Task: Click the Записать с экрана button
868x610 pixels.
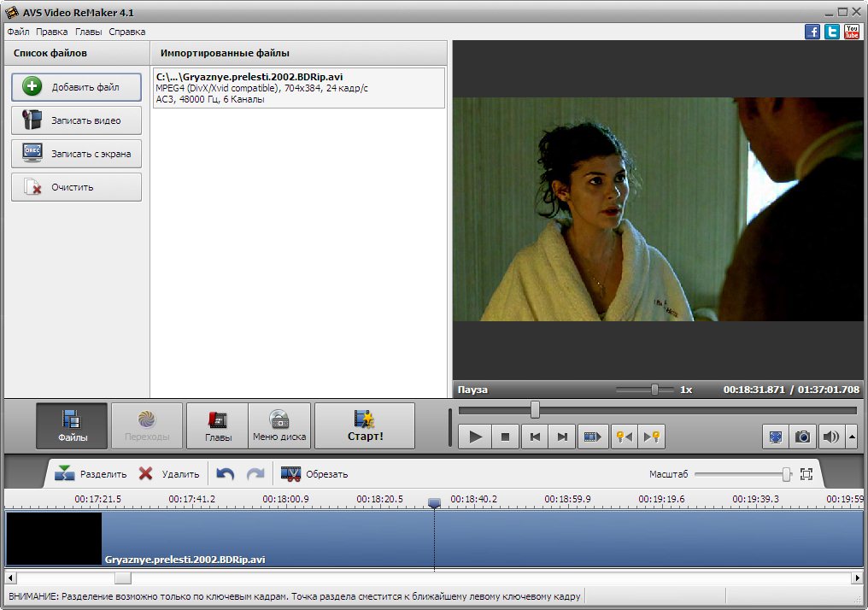Action: [x=76, y=153]
